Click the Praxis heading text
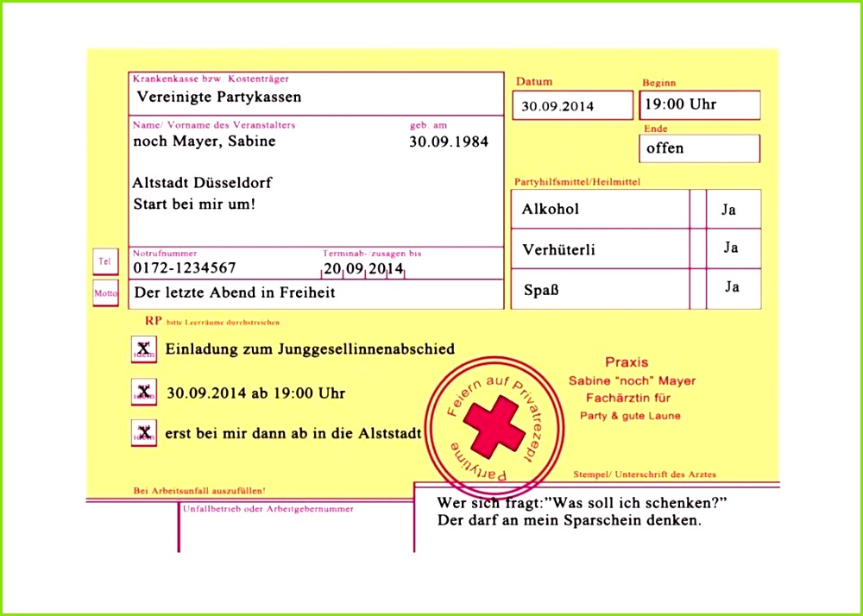The width and height of the screenshot is (863, 616). 627,362
